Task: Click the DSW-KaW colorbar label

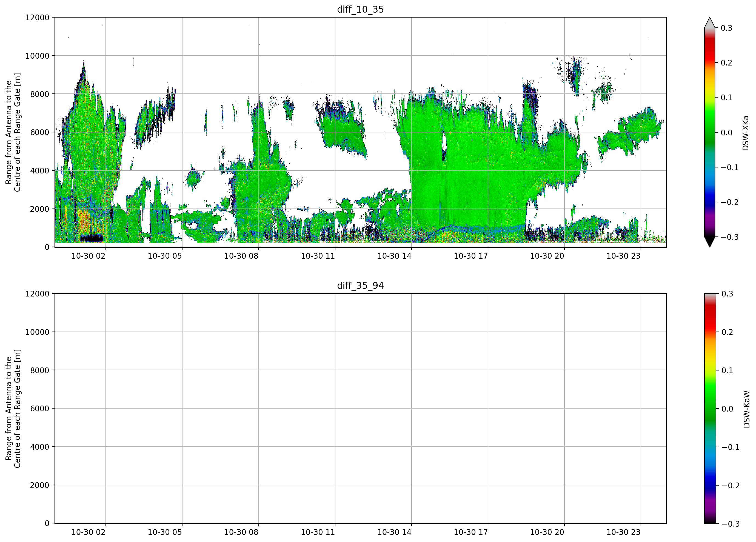Action: click(x=747, y=409)
